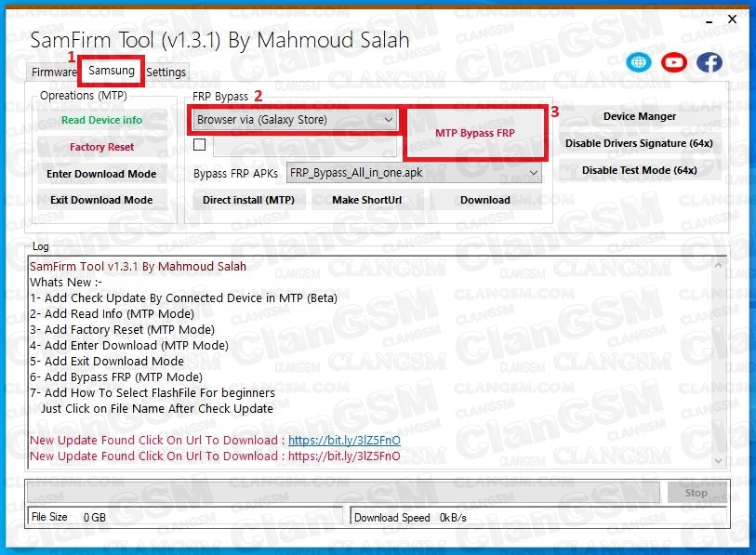Select the Samsung tab
The image size is (756, 555).
pos(112,71)
